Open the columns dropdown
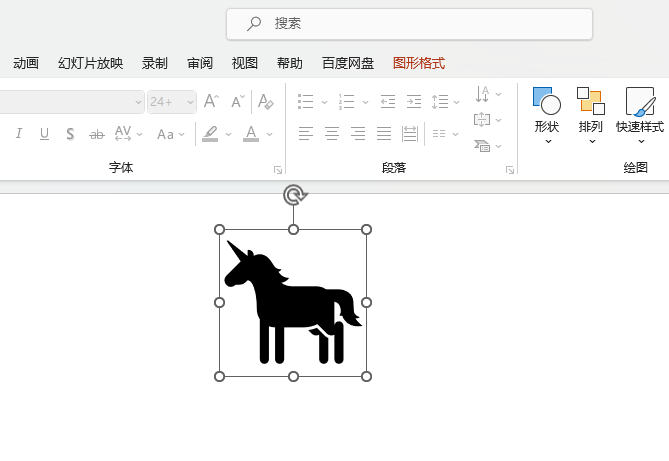The image size is (669, 461). coord(445,134)
